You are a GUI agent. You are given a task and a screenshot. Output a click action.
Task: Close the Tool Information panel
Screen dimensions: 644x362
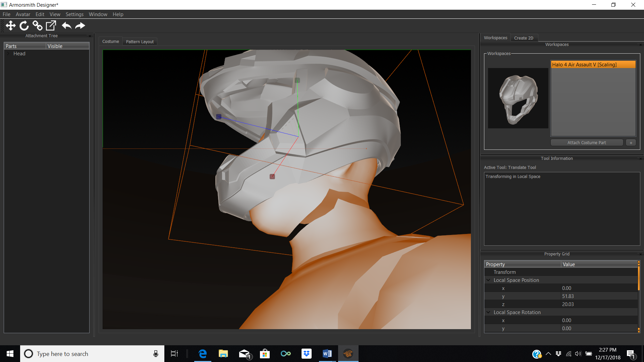pyautogui.click(x=640, y=159)
